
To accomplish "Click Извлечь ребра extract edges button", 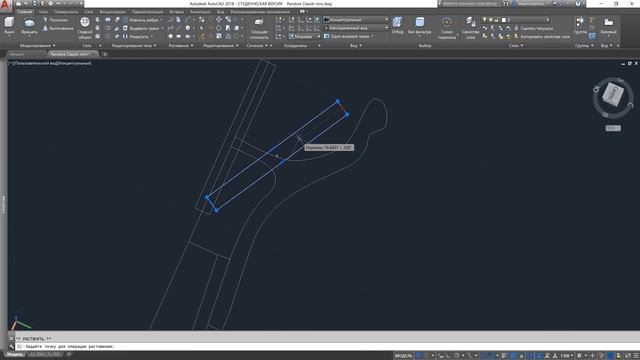I will click(142, 20).
